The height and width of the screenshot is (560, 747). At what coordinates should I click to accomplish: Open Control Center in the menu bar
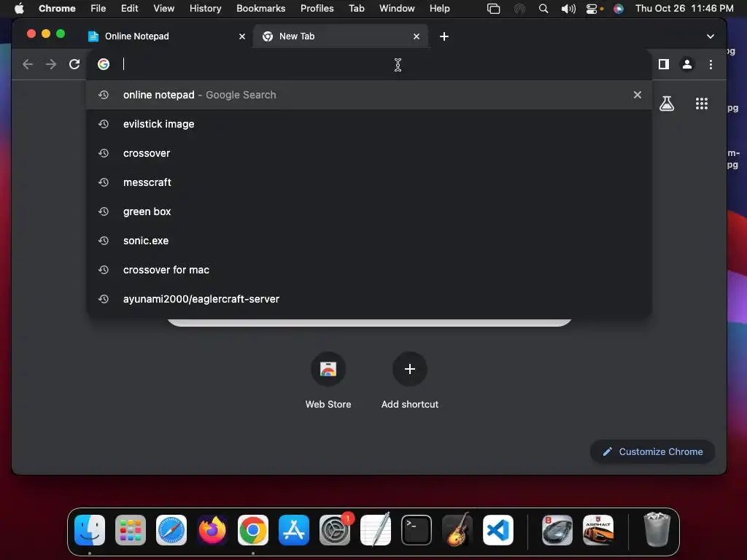click(x=592, y=9)
